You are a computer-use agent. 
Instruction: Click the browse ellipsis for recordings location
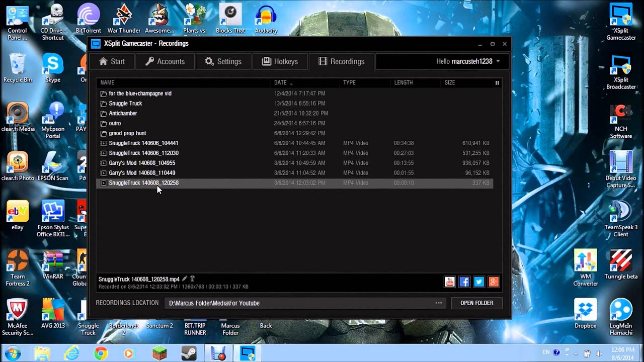(439, 303)
